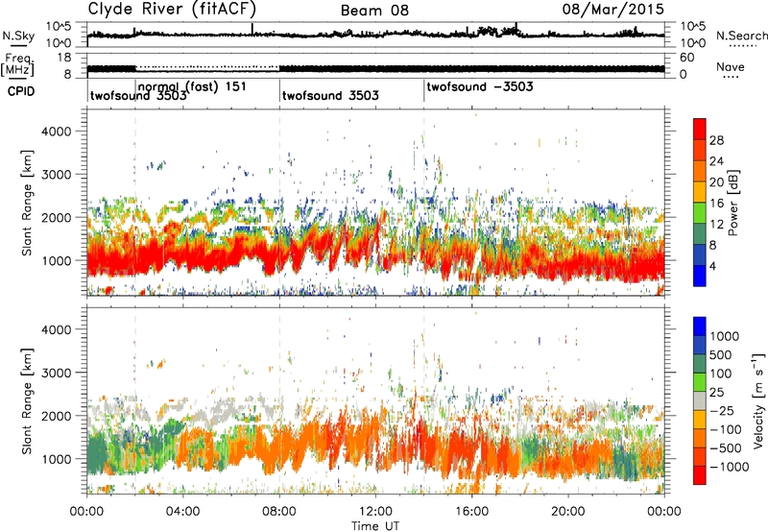
Task: Click the 'Beam 08' label
Action: click(374, 11)
